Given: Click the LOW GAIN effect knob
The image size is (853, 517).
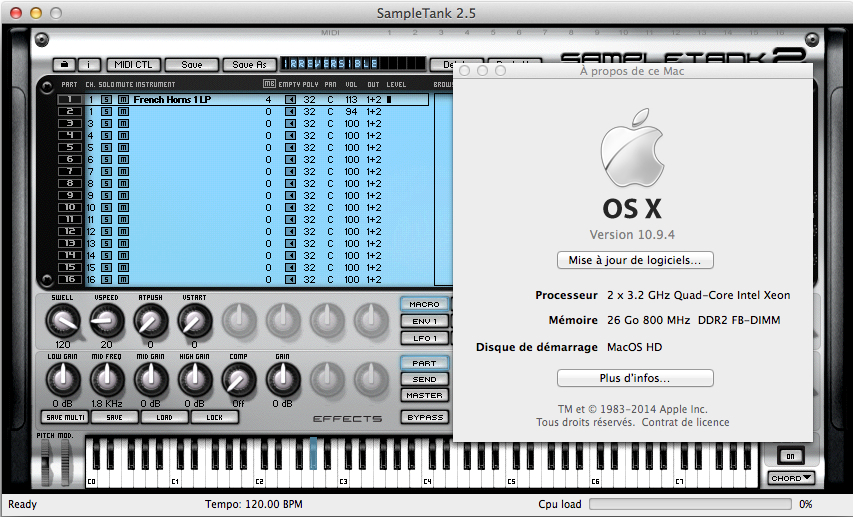Looking at the screenshot, I should click(63, 380).
